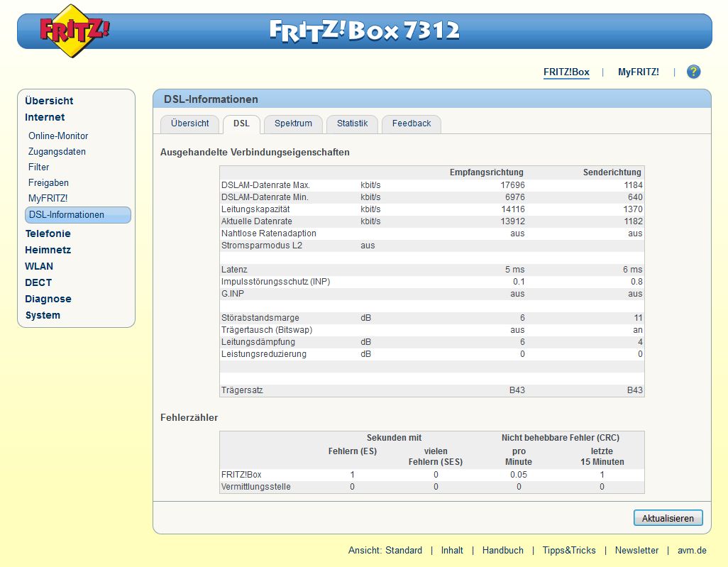
Task: Select the DSL tab
Action: click(x=241, y=123)
